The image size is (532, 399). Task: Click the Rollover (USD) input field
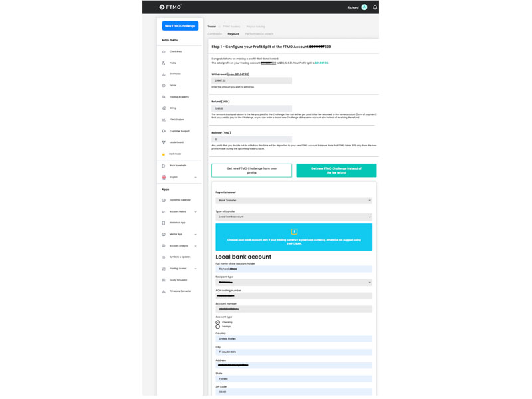(x=251, y=140)
